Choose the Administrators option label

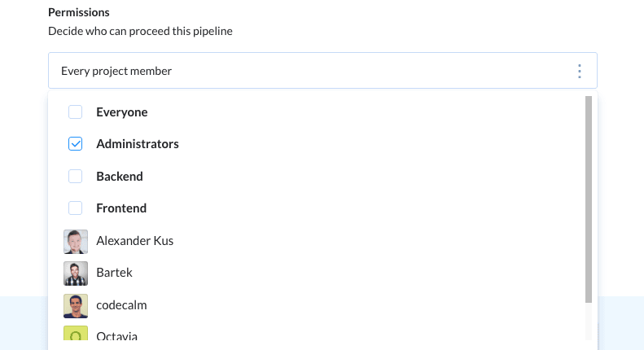pos(138,144)
